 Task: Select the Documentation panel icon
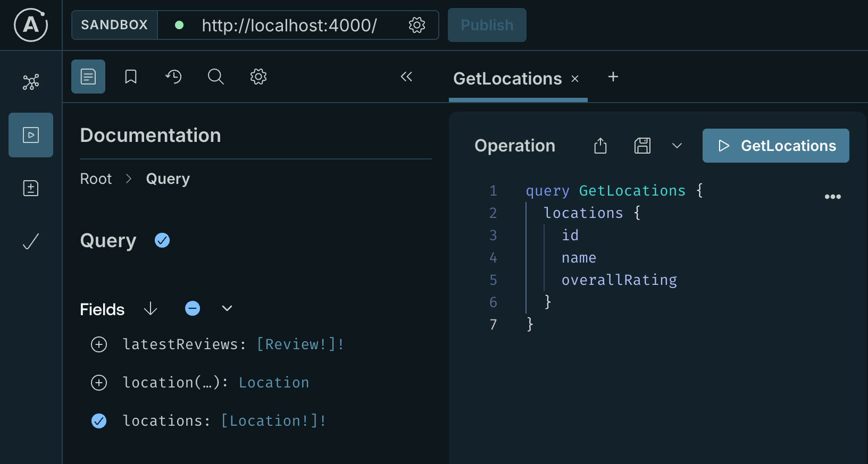point(88,77)
